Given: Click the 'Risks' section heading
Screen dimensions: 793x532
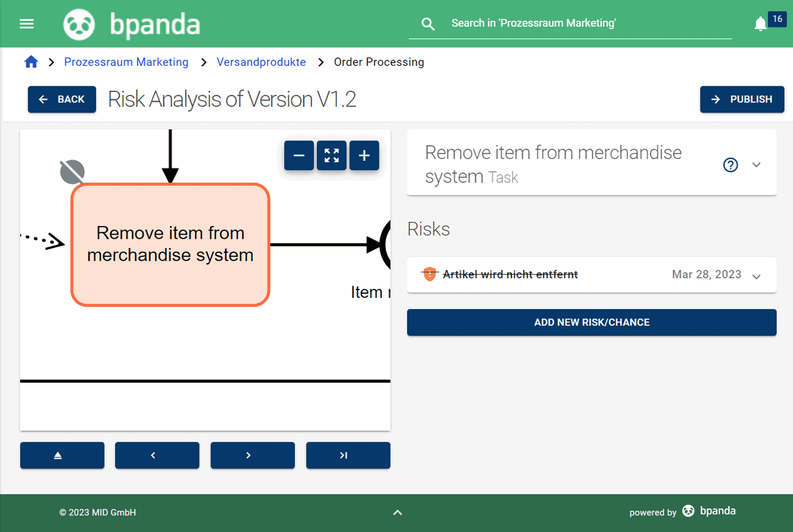Looking at the screenshot, I should [429, 229].
